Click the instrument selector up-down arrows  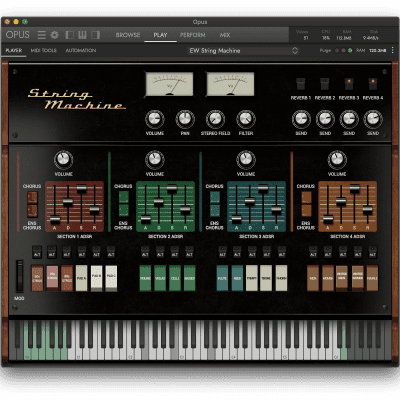pos(295,51)
